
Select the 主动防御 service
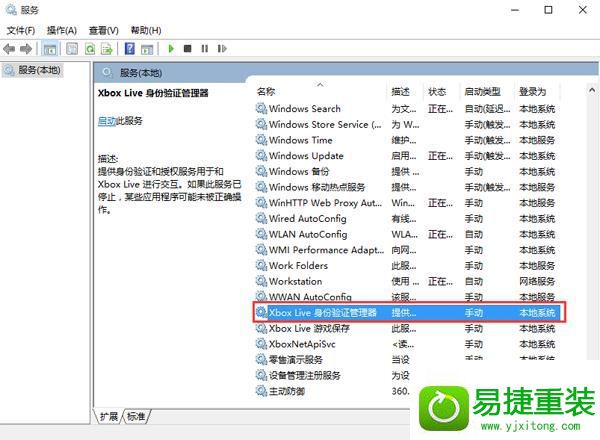(333, 391)
